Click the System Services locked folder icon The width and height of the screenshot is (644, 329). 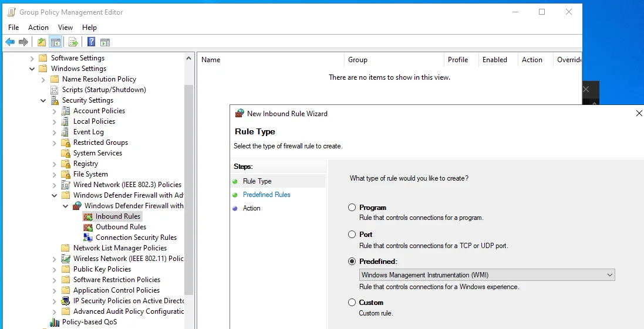tap(65, 153)
